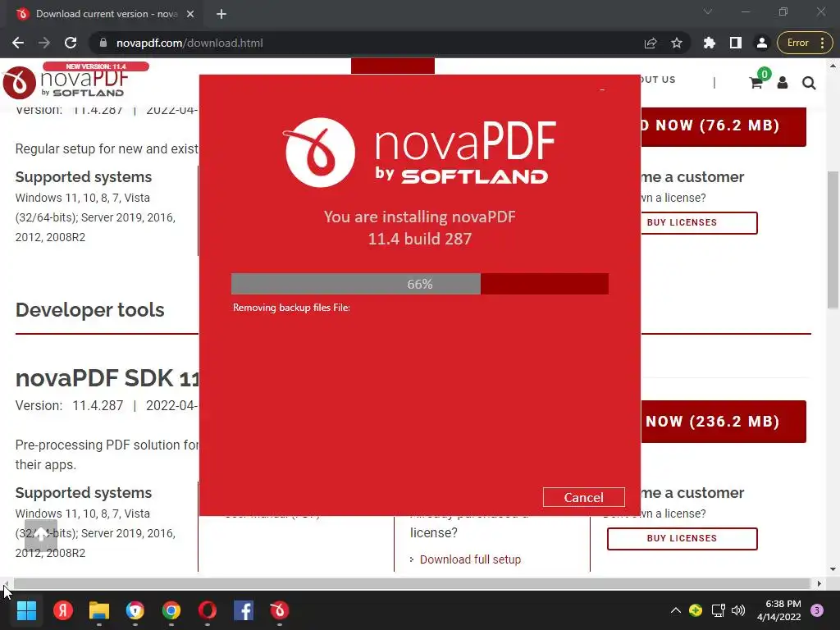The width and height of the screenshot is (840, 630).
Task: Open novaPDF installer taskbar icon
Action: [x=279, y=610]
